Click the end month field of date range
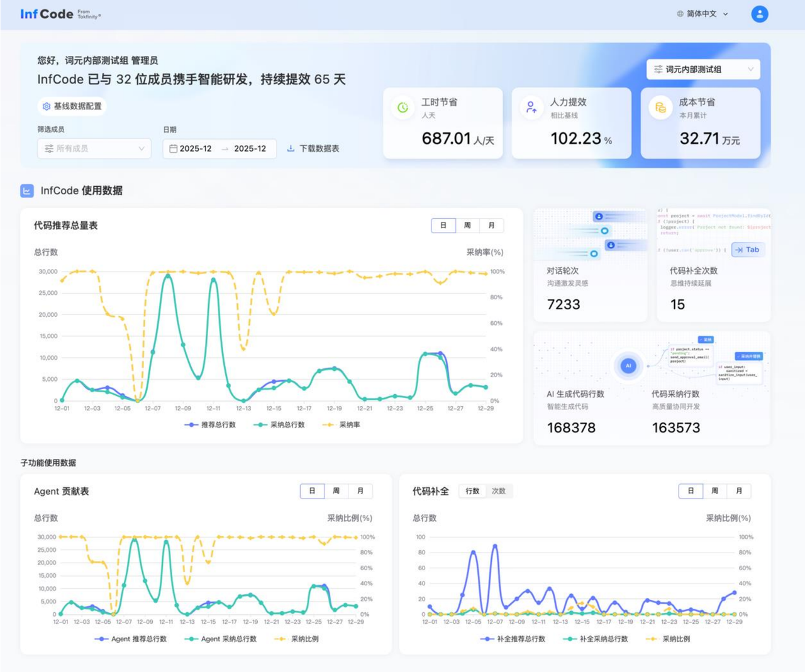The height and width of the screenshot is (672, 805). point(250,148)
